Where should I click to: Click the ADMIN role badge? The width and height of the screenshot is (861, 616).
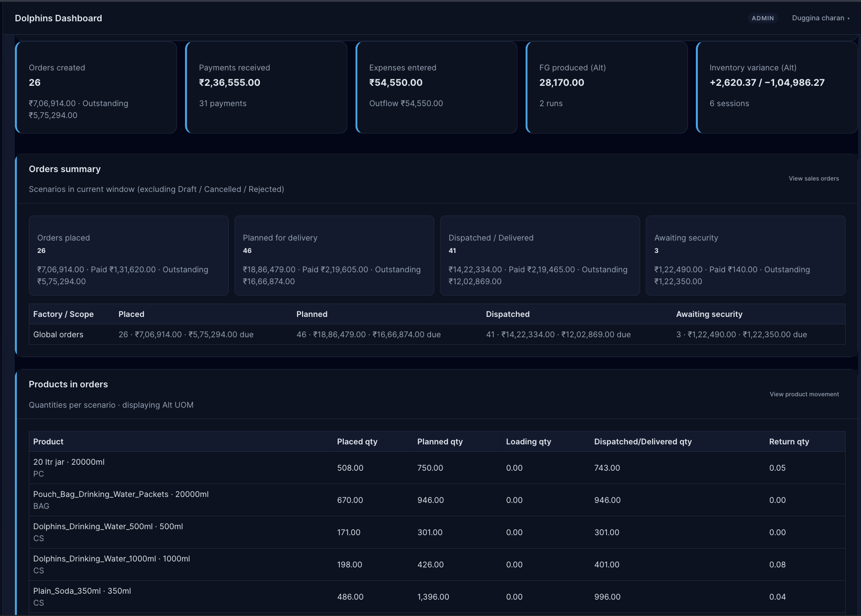(763, 18)
